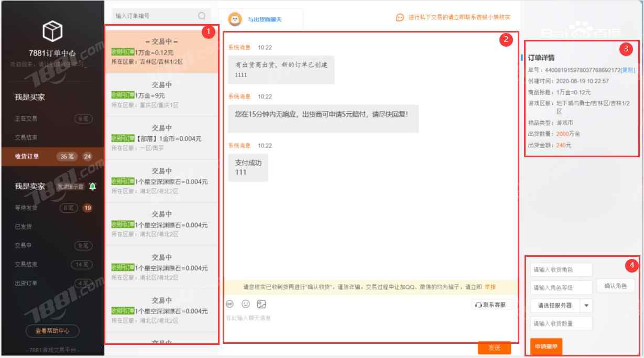
Task: Click 申请撤单 button
Action: [546, 347]
